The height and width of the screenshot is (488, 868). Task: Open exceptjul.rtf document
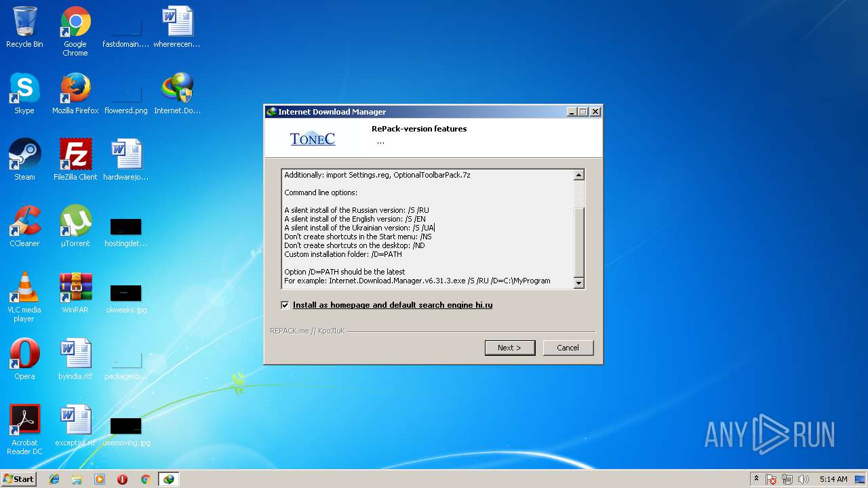[75, 426]
